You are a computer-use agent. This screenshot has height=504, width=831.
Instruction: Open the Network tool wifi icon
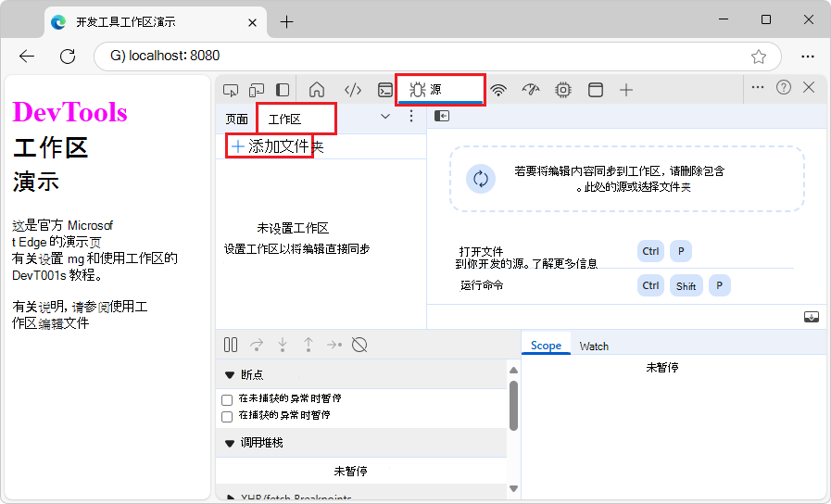498,90
